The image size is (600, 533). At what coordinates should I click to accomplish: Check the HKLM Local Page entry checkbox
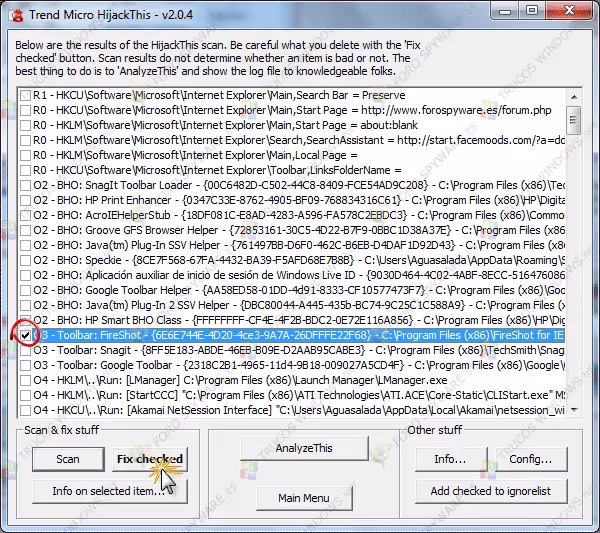(x=25, y=155)
